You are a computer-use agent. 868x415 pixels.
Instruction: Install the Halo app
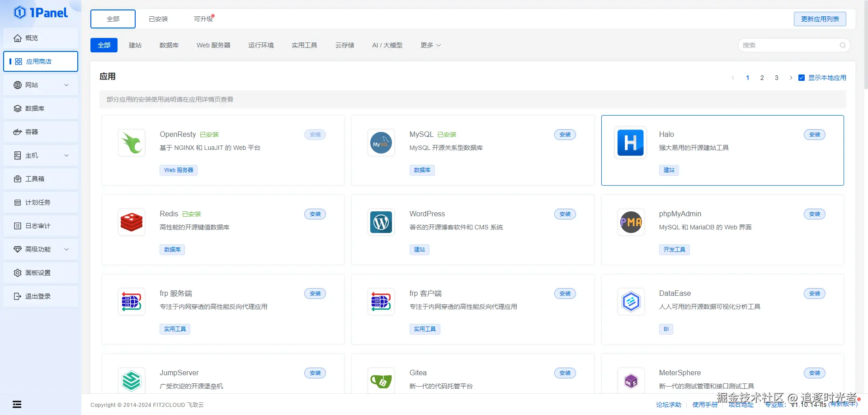[815, 135]
